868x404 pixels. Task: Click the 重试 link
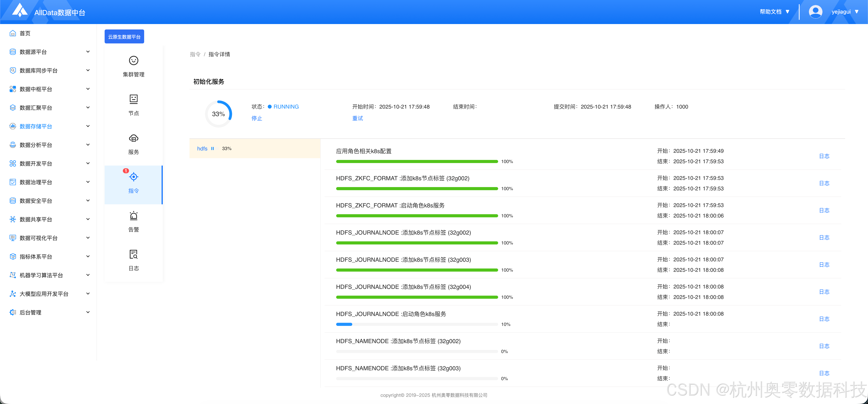pos(357,118)
